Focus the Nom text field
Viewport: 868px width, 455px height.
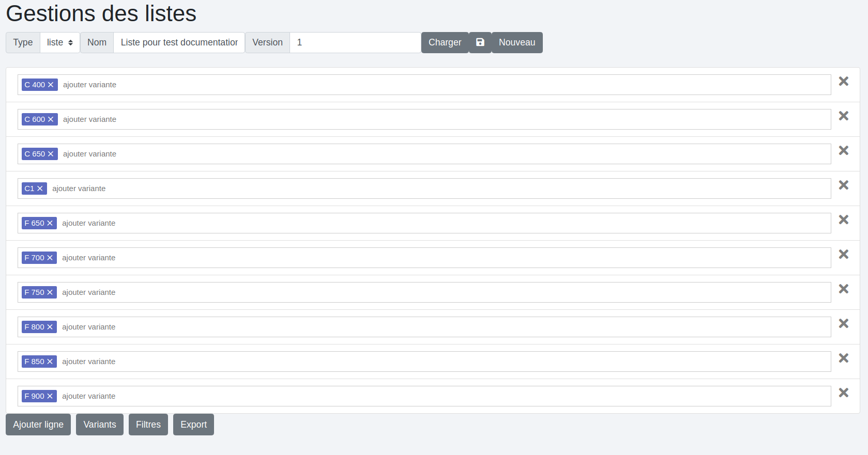179,42
